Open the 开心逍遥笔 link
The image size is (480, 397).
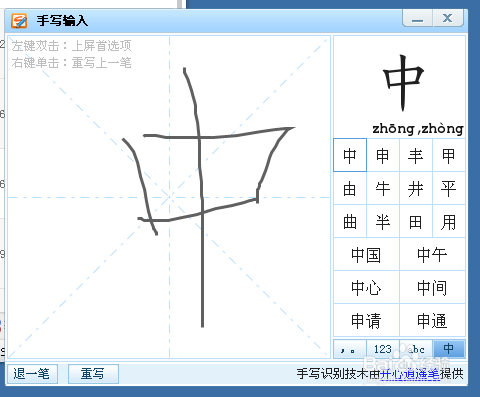point(410,374)
